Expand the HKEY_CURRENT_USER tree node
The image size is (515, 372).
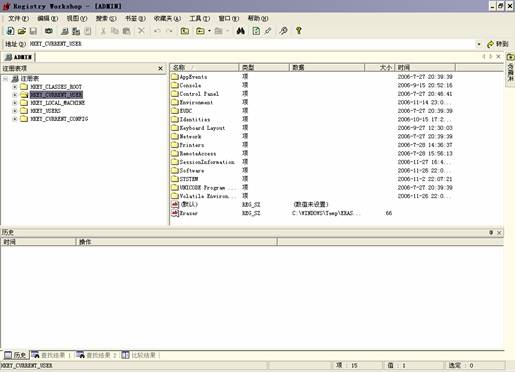click(x=14, y=95)
